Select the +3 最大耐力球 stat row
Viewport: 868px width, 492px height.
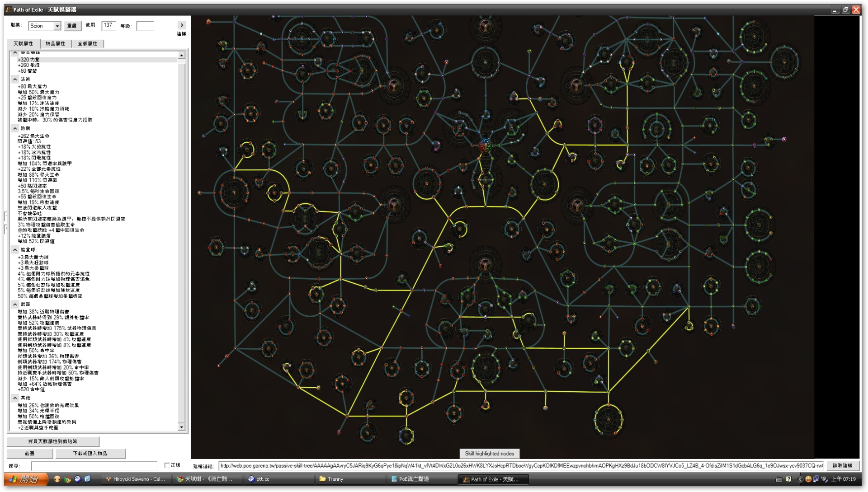tap(97, 258)
